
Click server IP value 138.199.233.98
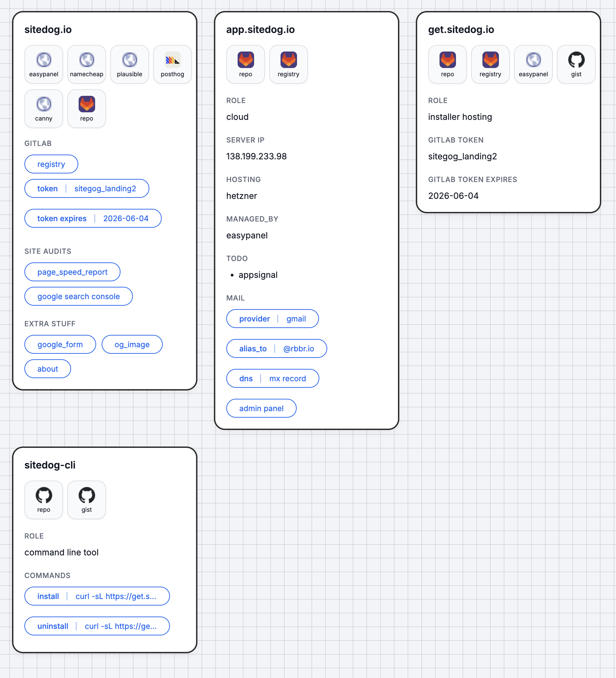pos(256,156)
